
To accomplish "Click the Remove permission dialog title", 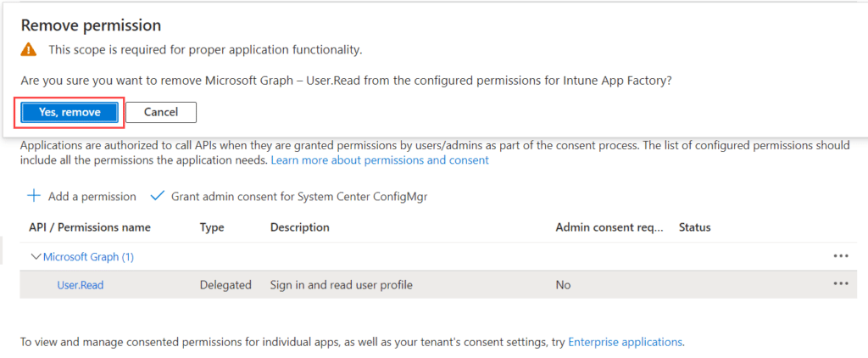I will [91, 25].
